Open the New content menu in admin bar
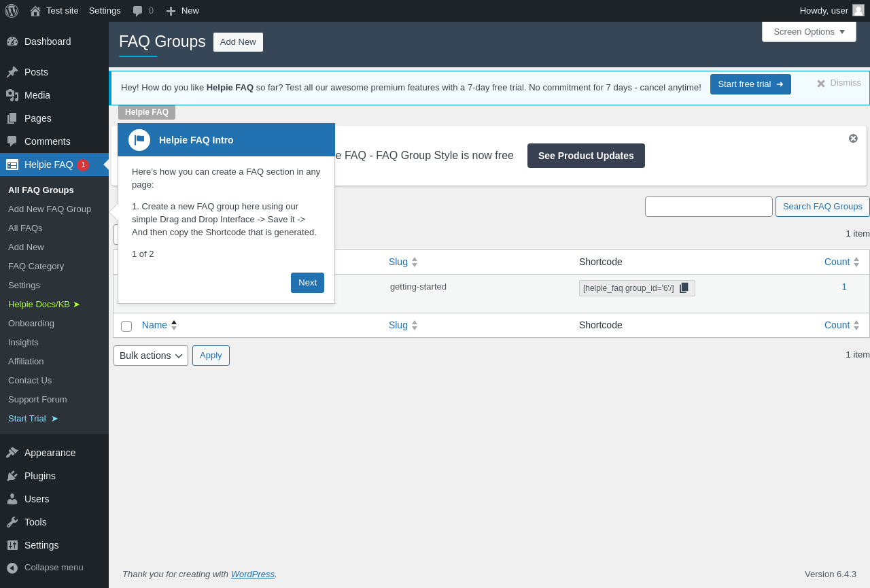The height and width of the screenshot is (588, 870). [x=182, y=11]
